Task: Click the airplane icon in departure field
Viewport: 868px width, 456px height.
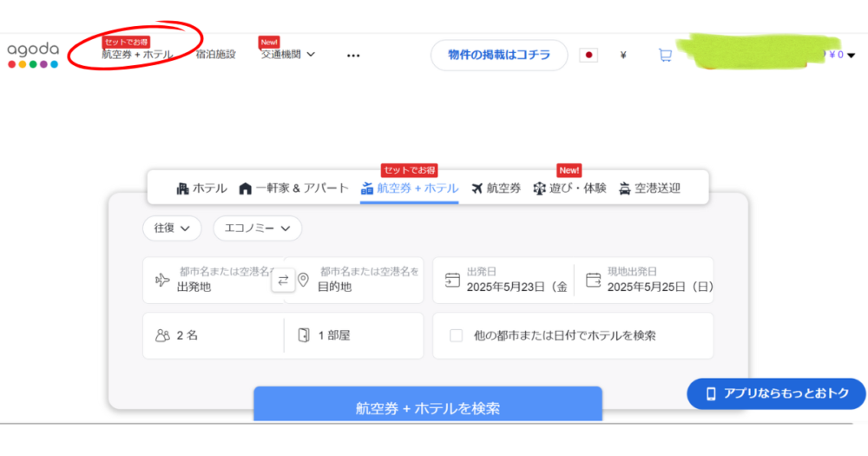Action: [162, 280]
